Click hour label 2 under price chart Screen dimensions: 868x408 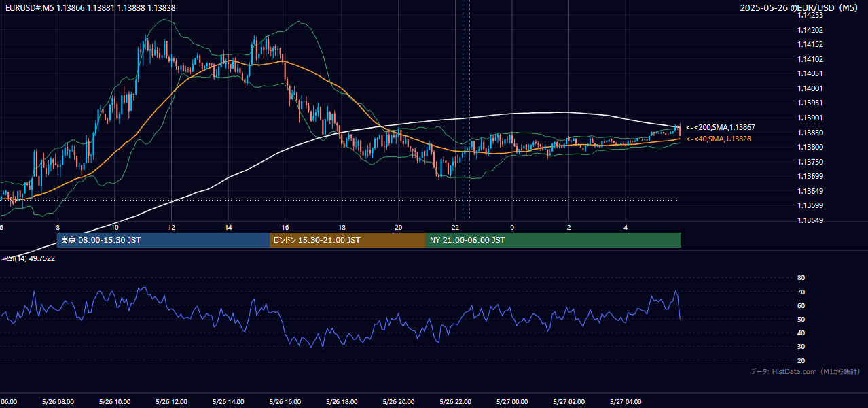pos(569,227)
